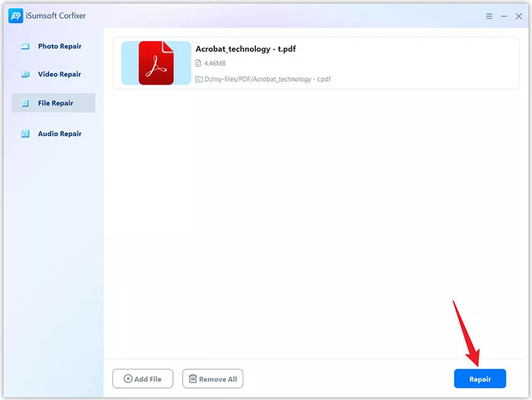Image resolution: width=532 pixels, height=400 pixels.
Task: Click the Add File button
Action: click(x=143, y=379)
